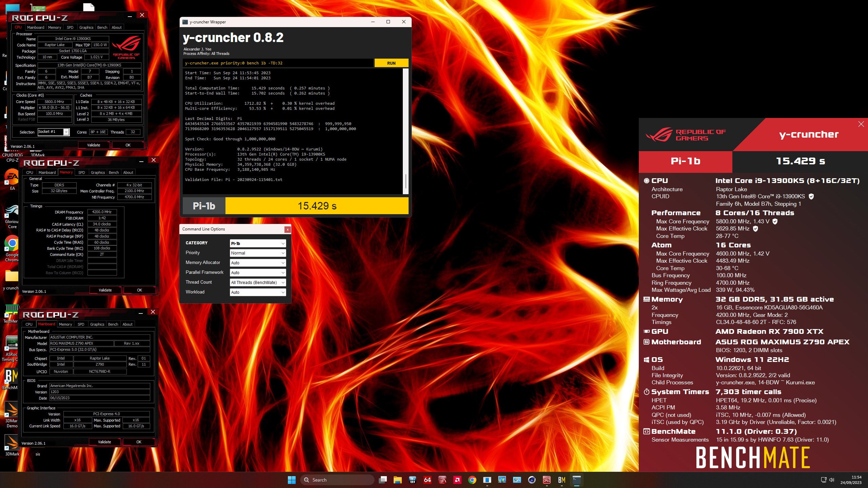This screenshot has height=488, width=868.
Task: Click Validate in Mainboard CPU-Z window
Action: 104,442
